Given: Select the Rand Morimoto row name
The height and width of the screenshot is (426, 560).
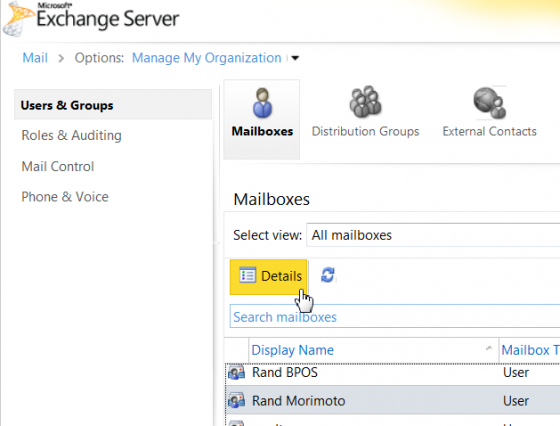Looking at the screenshot, I should [299, 401].
